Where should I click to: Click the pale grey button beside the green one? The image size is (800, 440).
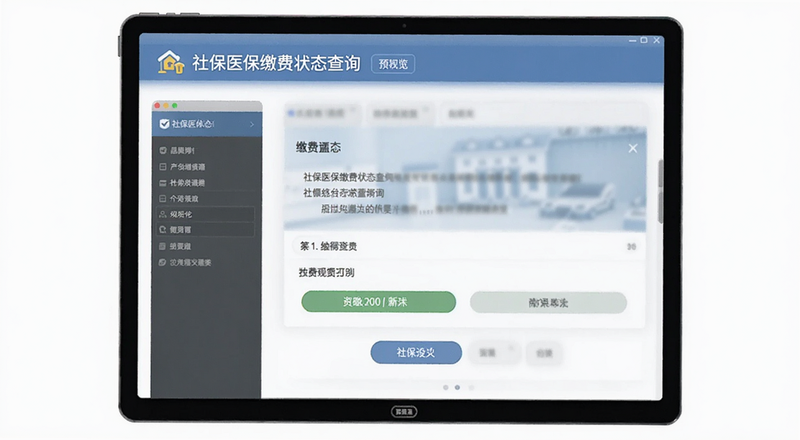548,303
